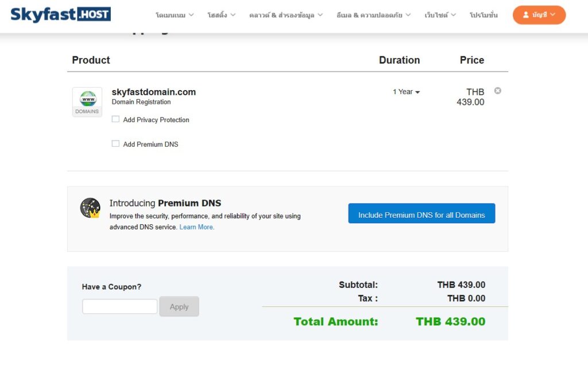This screenshot has height=366, width=588.
Task: Click the DOMAINS www product icon
Action: (x=87, y=102)
